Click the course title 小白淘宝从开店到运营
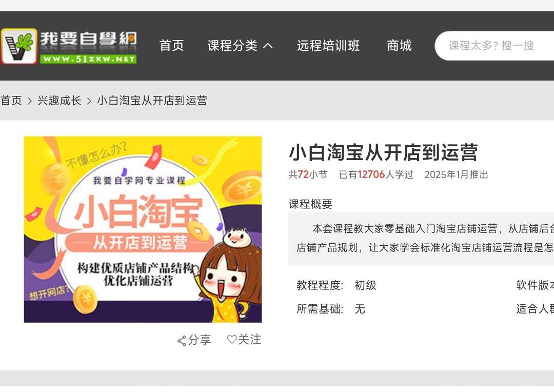This screenshot has height=392, width=554. (x=383, y=152)
